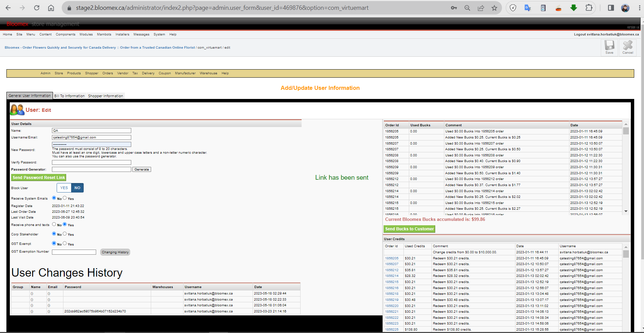Open the Modules top menu
This screenshot has height=333, width=644.
click(86, 34)
